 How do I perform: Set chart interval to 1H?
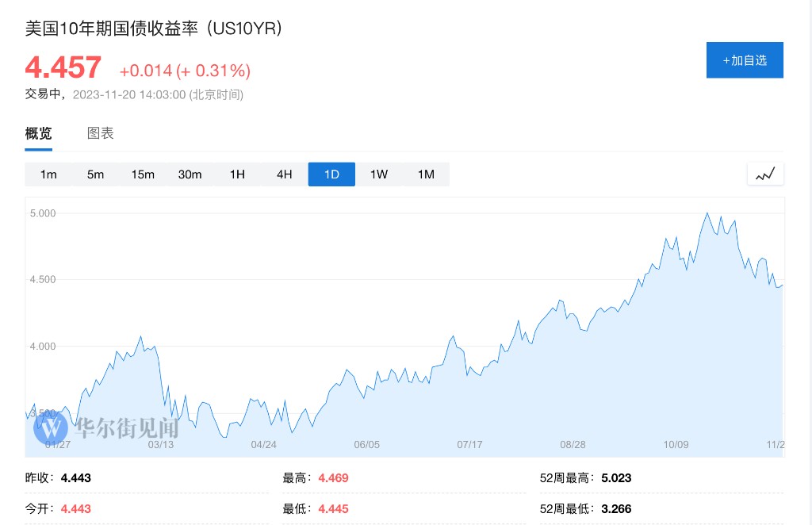click(x=237, y=174)
